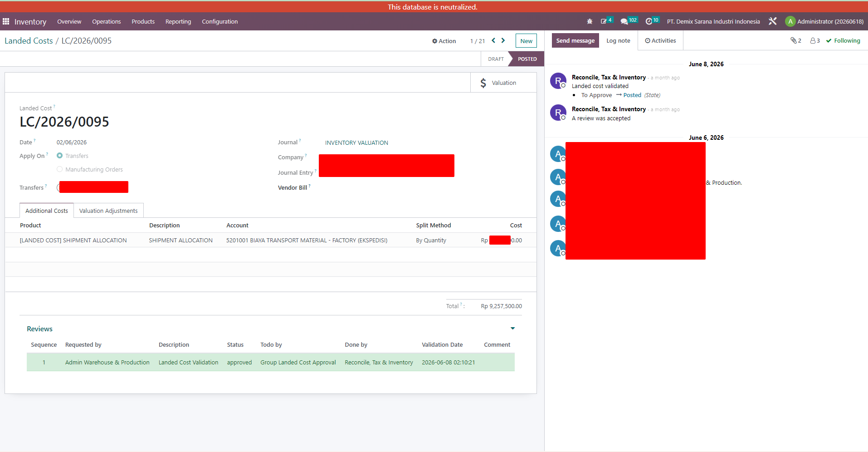Click the By Quantity split method cell
This screenshot has width=868, height=452.
tap(431, 241)
